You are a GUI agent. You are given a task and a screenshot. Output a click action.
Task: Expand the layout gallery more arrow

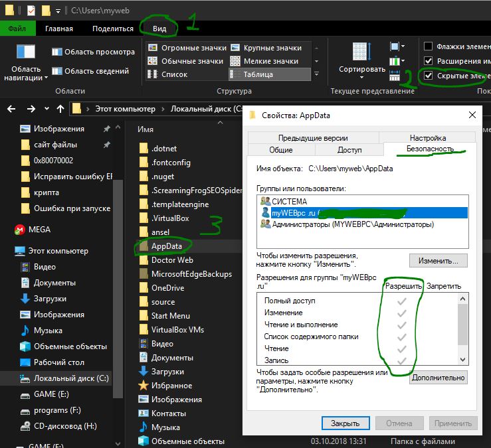pyautogui.click(x=316, y=74)
